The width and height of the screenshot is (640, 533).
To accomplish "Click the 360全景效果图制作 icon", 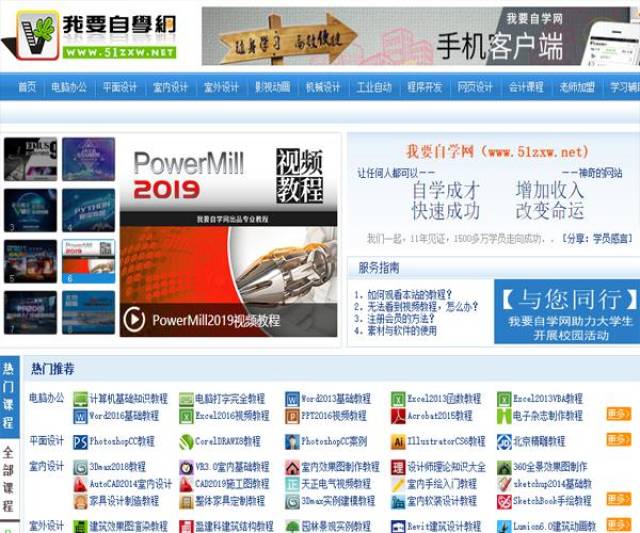I will (x=504, y=467).
